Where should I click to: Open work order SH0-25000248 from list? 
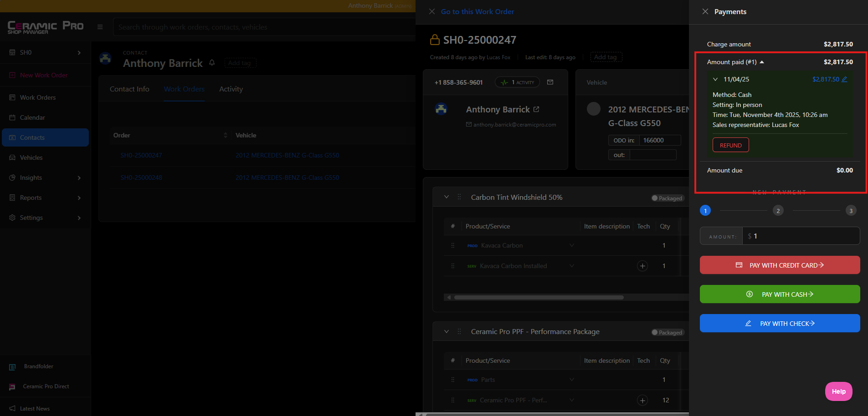click(x=141, y=178)
